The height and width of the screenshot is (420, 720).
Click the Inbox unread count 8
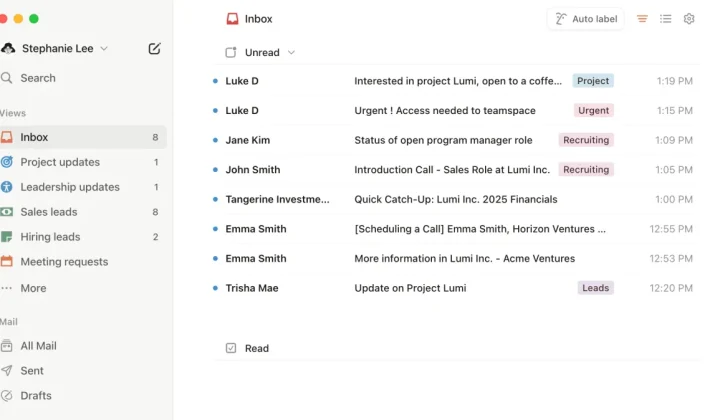(x=155, y=137)
